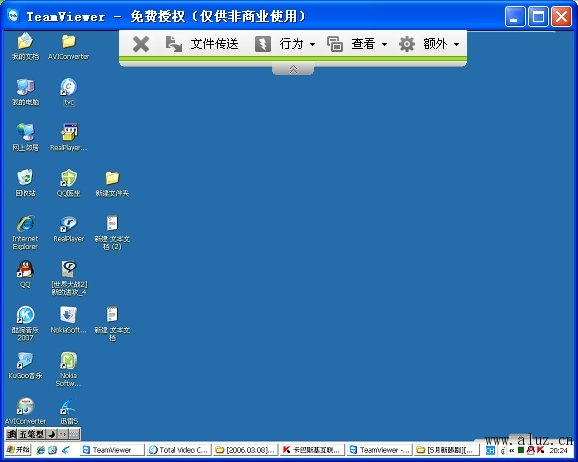This screenshot has width=578, height=462.
Task: Open the 行为 dropdown menu
Action: click(297, 44)
